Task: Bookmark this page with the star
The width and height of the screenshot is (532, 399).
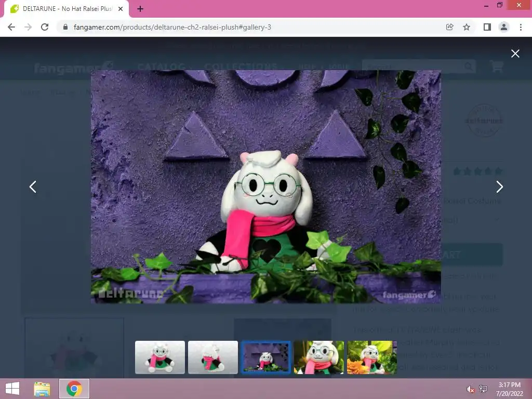Action: pos(467,27)
